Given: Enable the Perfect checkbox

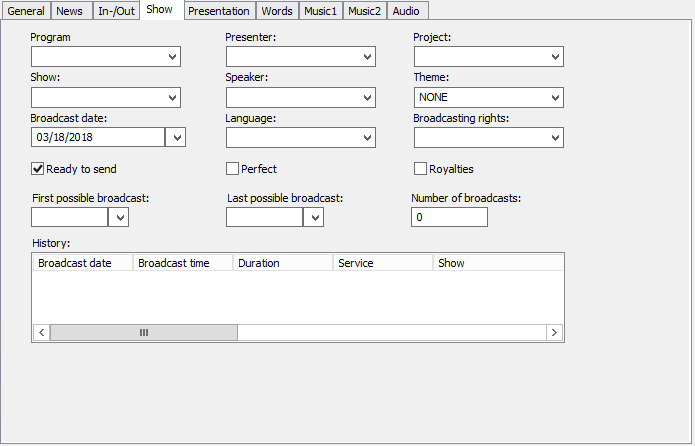Looking at the screenshot, I should [233, 169].
